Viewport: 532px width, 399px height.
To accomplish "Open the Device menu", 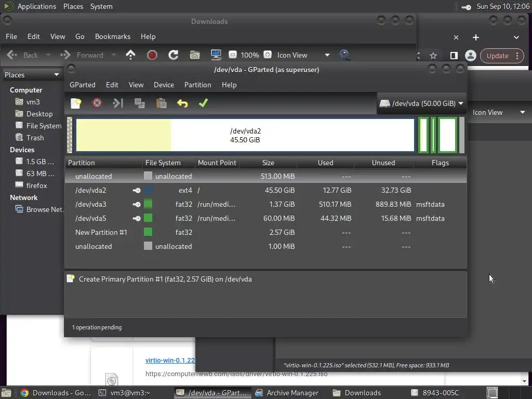I will [x=164, y=85].
